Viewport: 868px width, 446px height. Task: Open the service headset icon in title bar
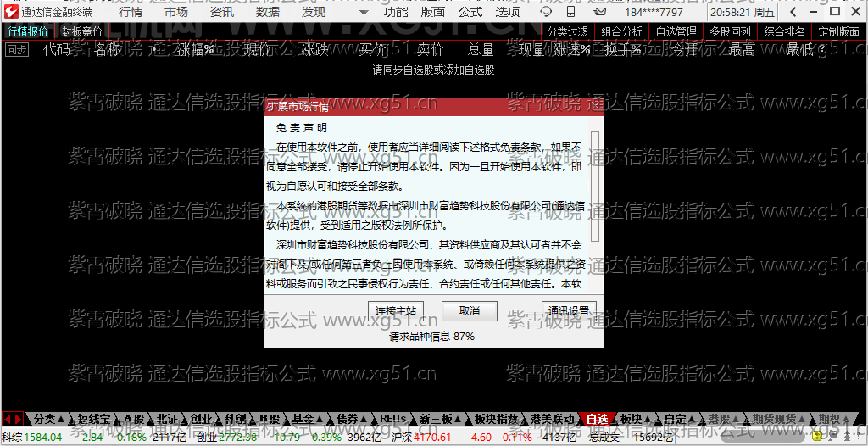click(x=547, y=12)
